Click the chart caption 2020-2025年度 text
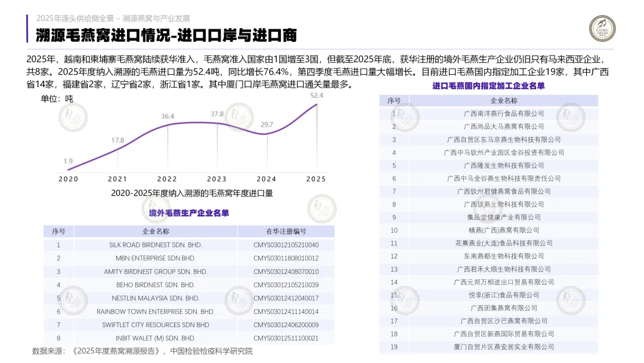The height and width of the screenshot is (363, 644). click(x=192, y=193)
